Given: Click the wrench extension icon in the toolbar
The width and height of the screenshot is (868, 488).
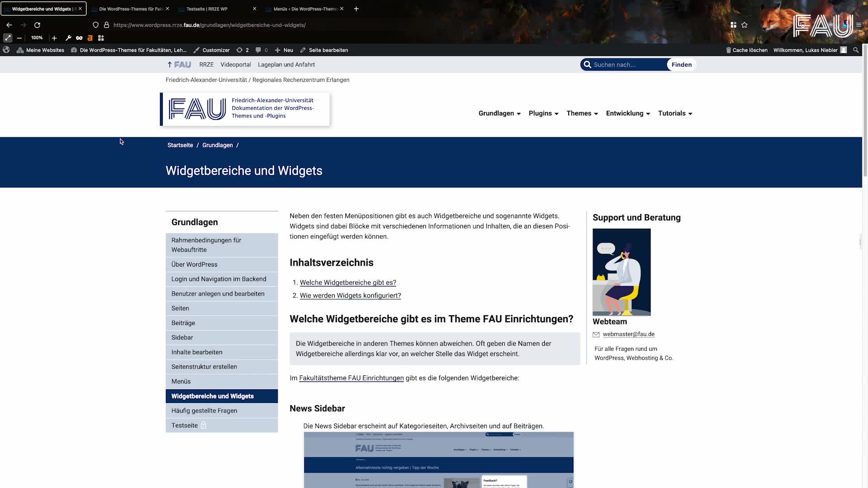Looking at the screenshot, I should pos(68,38).
